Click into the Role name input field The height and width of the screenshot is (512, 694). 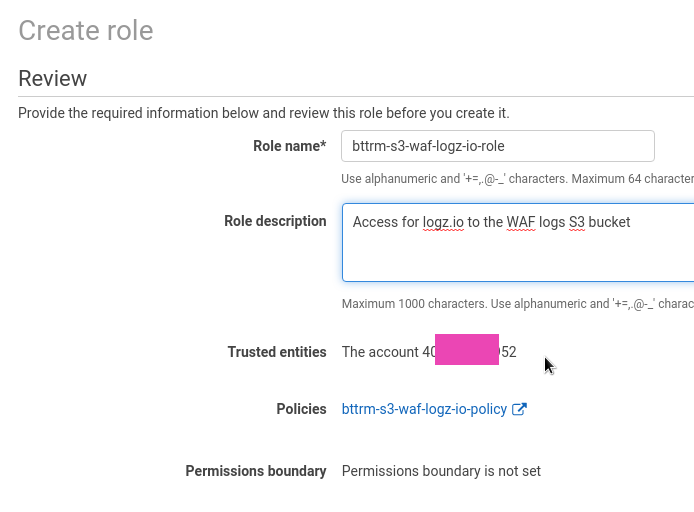point(497,146)
